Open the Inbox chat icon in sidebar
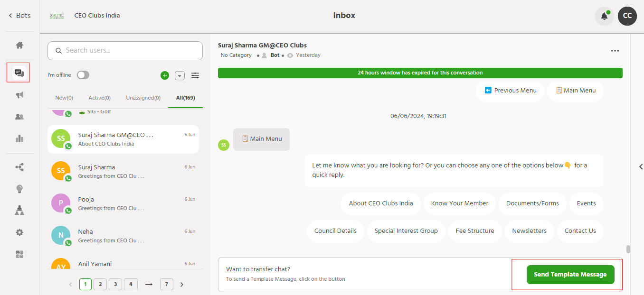 [x=19, y=73]
